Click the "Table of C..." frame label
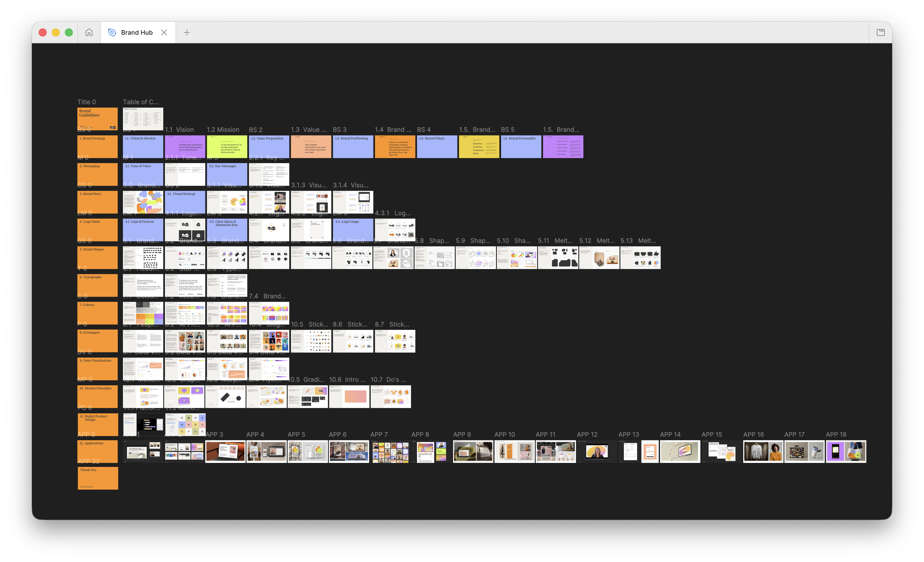924x562 pixels. pyautogui.click(x=141, y=102)
